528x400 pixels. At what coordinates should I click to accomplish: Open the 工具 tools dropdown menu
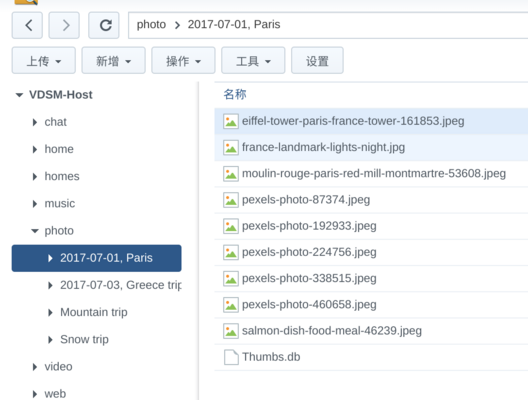(x=253, y=61)
